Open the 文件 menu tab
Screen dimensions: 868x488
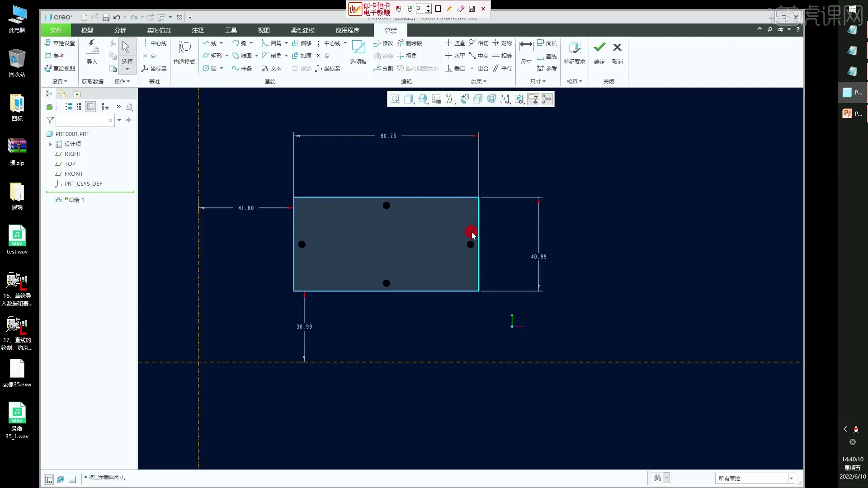pos(56,30)
